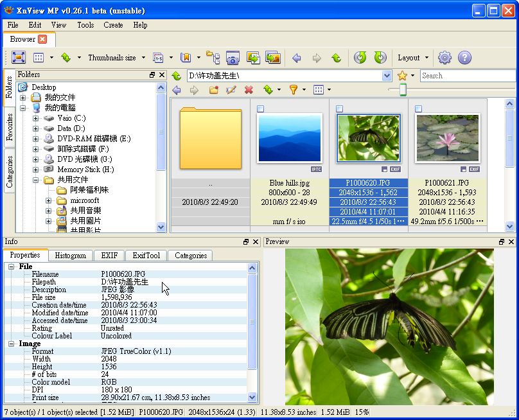The image size is (519, 420).
Task: Open the Favorites side tab
Action: pyautogui.click(x=9, y=127)
